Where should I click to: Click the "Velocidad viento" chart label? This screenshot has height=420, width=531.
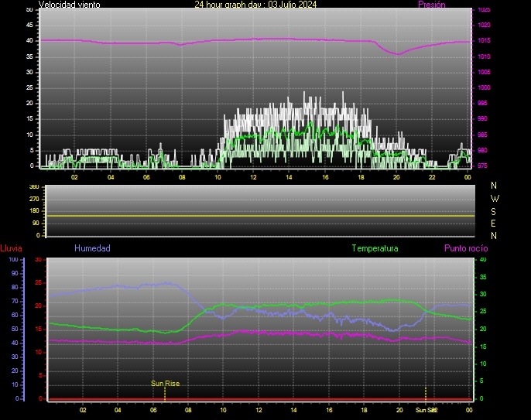[70, 5]
